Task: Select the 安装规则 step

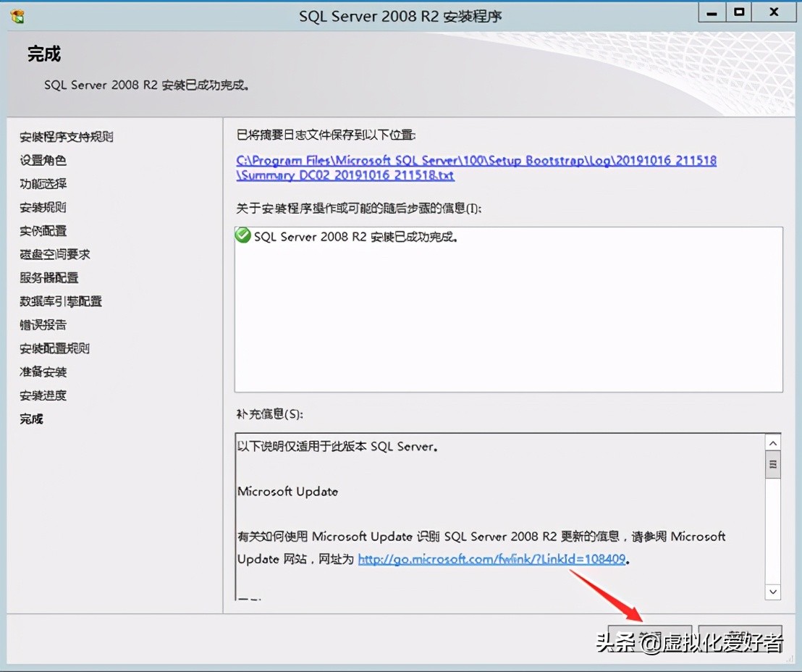Action: point(43,207)
